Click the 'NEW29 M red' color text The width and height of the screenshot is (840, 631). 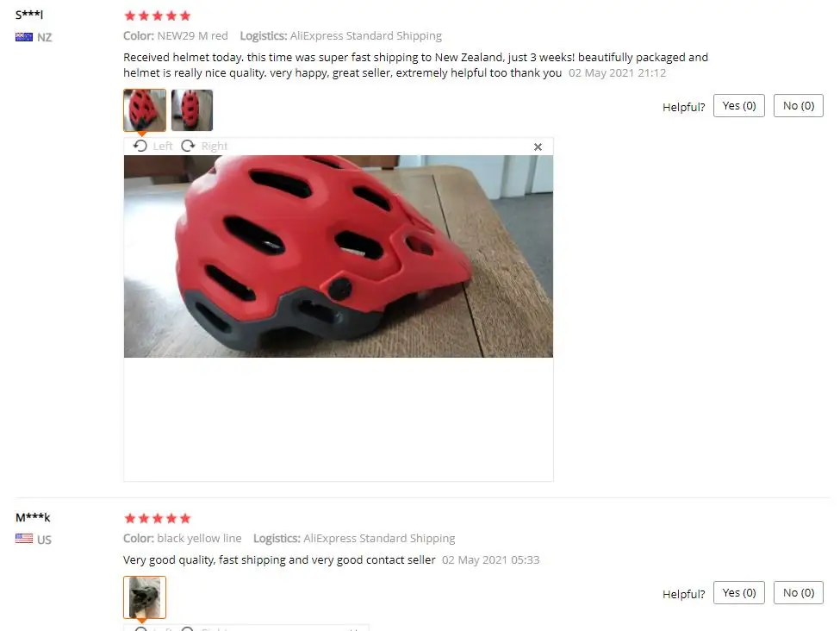tap(192, 36)
